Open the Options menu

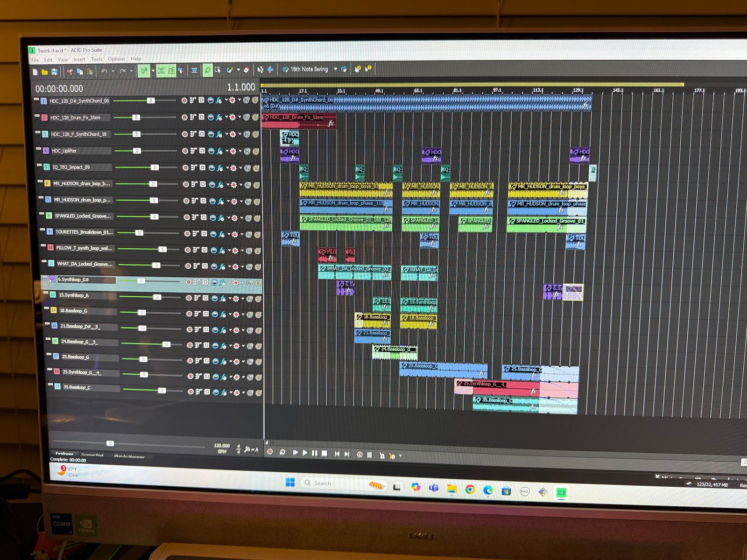coord(116,59)
